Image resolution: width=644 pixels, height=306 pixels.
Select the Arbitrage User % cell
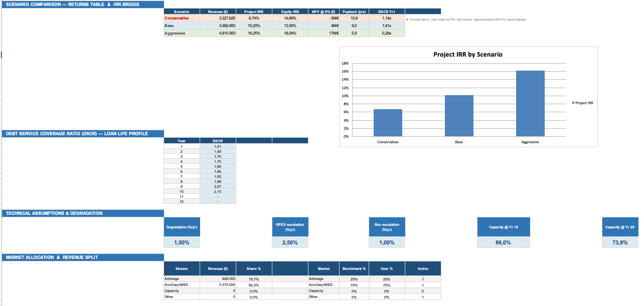click(x=387, y=279)
